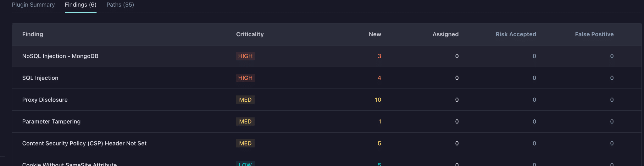The width and height of the screenshot is (644, 166).
Task: Sort by the Finding column header
Action: [33, 34]
